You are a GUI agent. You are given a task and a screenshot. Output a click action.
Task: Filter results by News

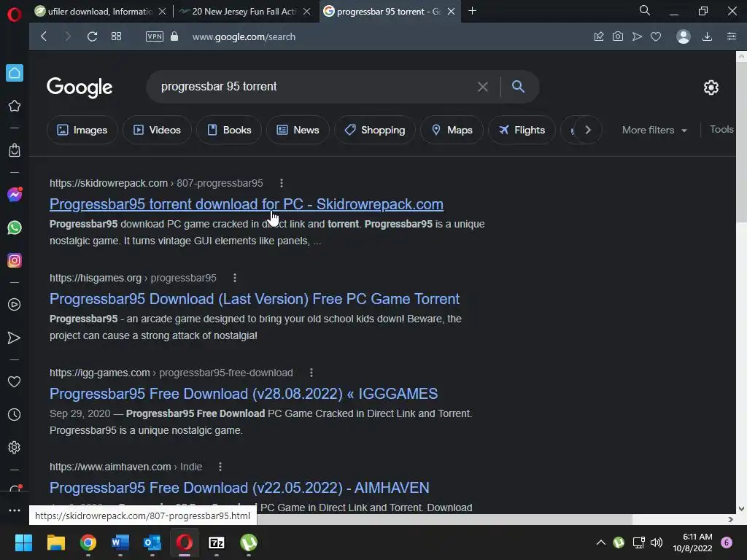click(298, 130)
